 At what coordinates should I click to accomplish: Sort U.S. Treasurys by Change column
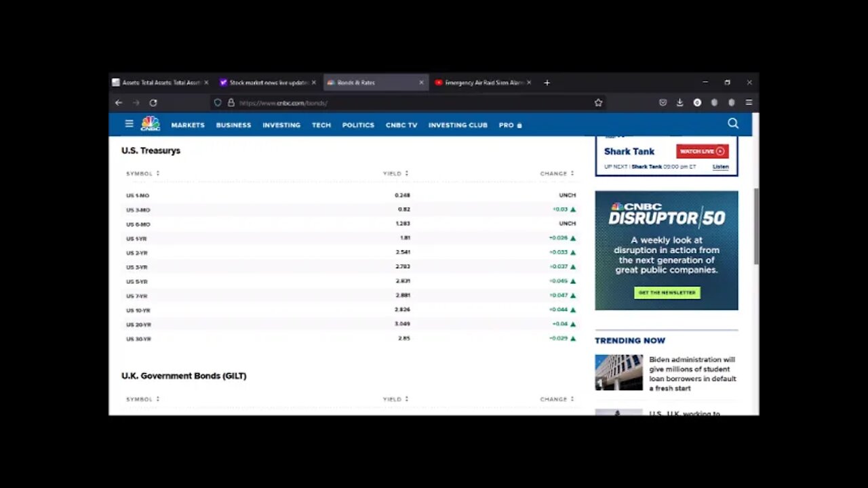tap(557, 174)
